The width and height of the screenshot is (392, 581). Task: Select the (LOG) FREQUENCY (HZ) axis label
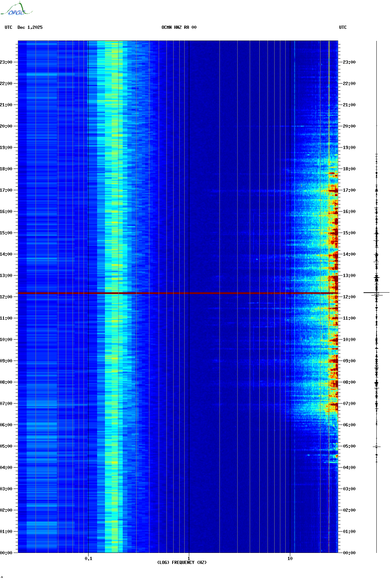[182, 563]
